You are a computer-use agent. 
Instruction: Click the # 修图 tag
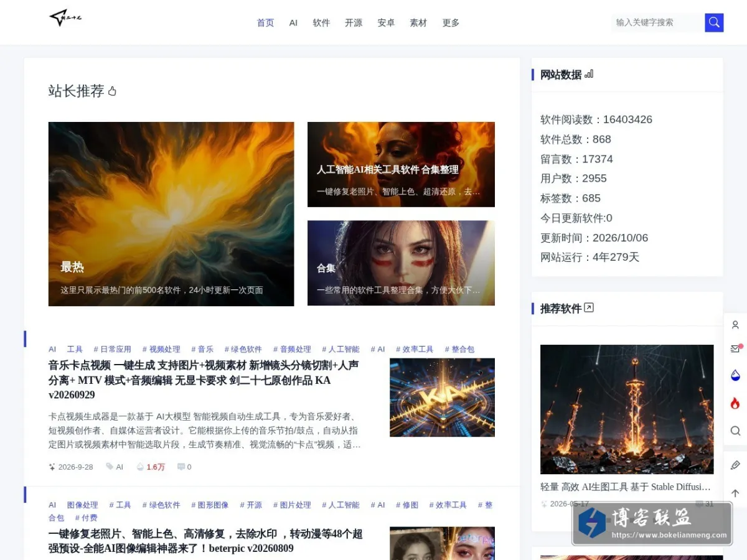coord(407,505)
